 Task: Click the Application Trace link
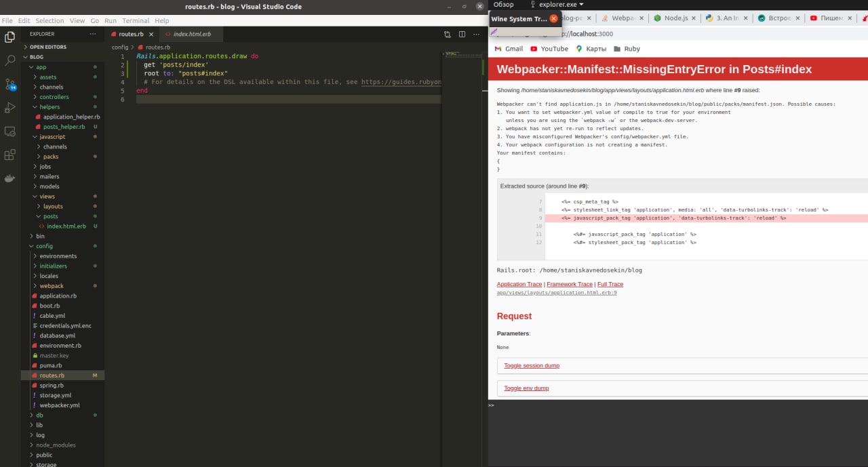519,284
